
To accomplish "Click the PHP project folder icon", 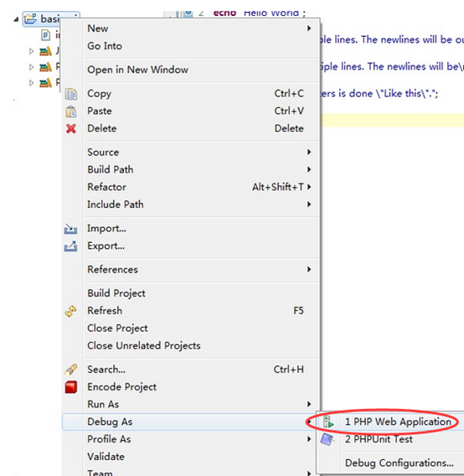I will click(31, 18).
